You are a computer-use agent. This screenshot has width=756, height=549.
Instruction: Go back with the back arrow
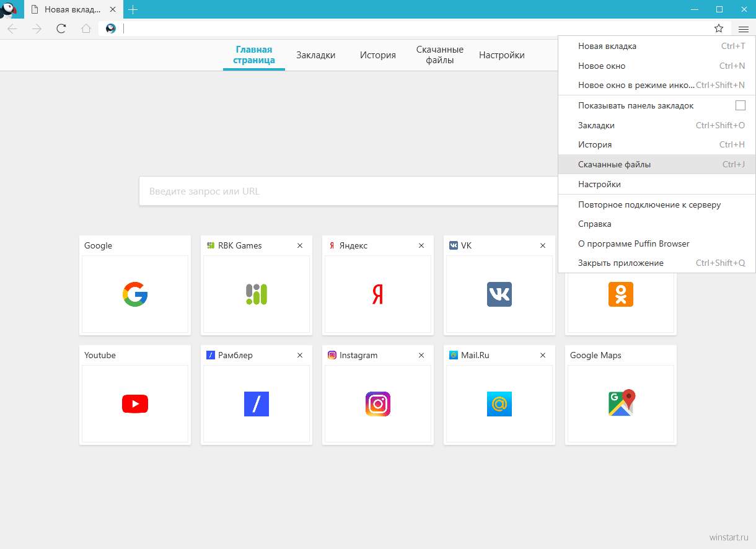tap(12, 29)
